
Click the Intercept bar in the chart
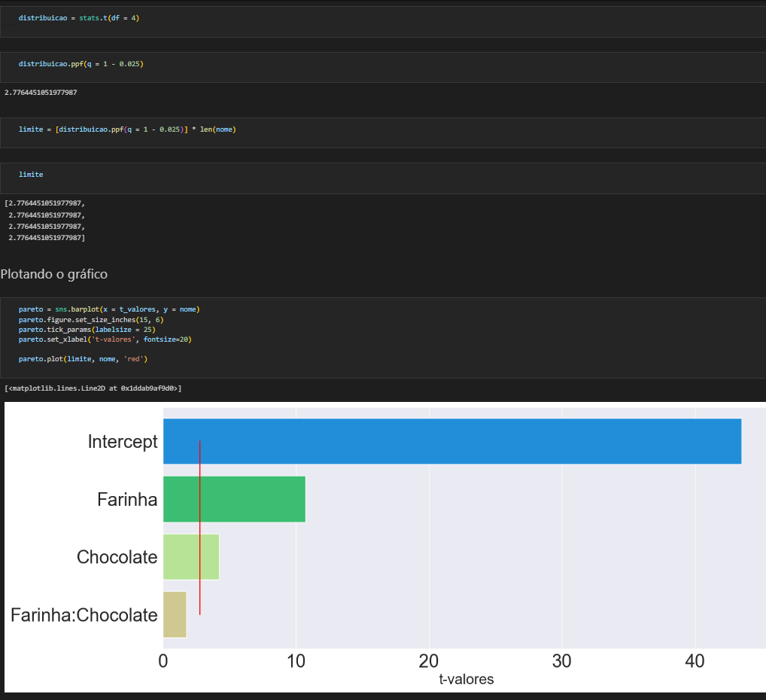pos(451,441)
